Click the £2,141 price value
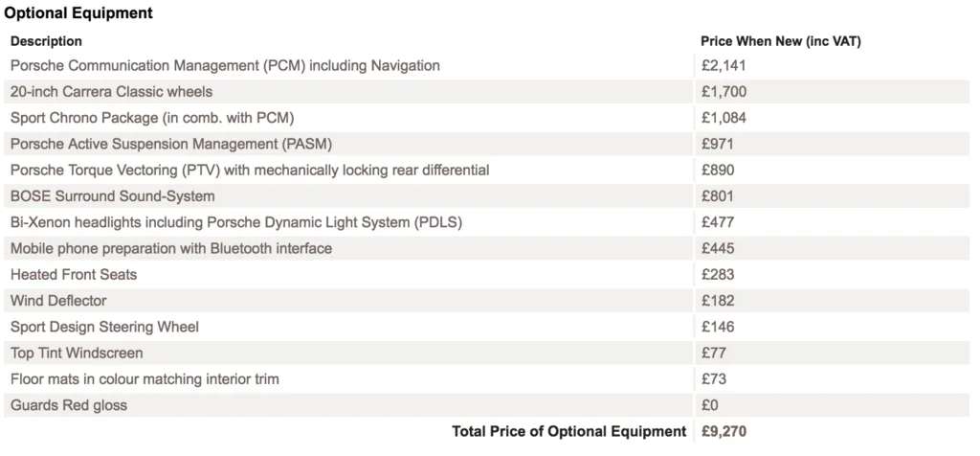 (x=724, y=66)
